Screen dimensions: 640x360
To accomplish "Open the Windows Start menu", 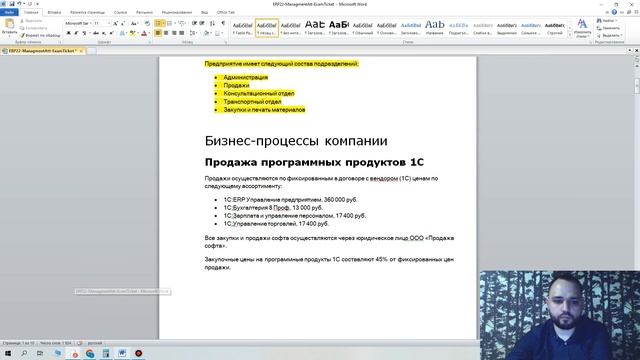I will (x=7, y=353).
